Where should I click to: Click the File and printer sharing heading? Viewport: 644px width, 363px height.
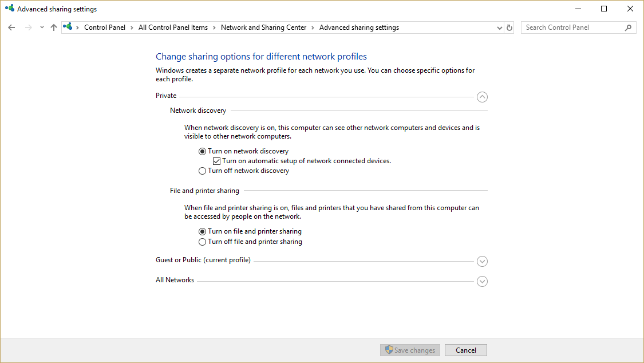pyautogui.click(x=204, y=191)
